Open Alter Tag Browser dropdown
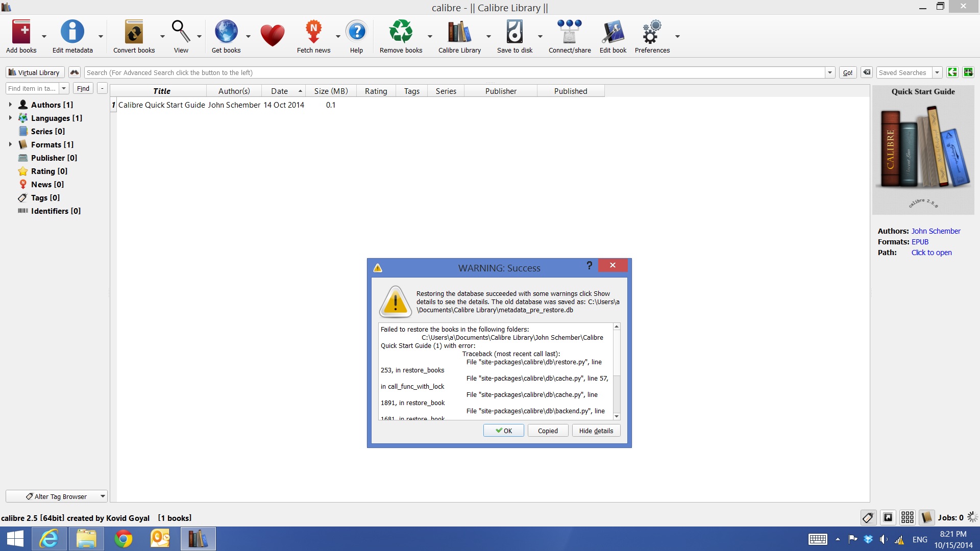 (56, 496)
